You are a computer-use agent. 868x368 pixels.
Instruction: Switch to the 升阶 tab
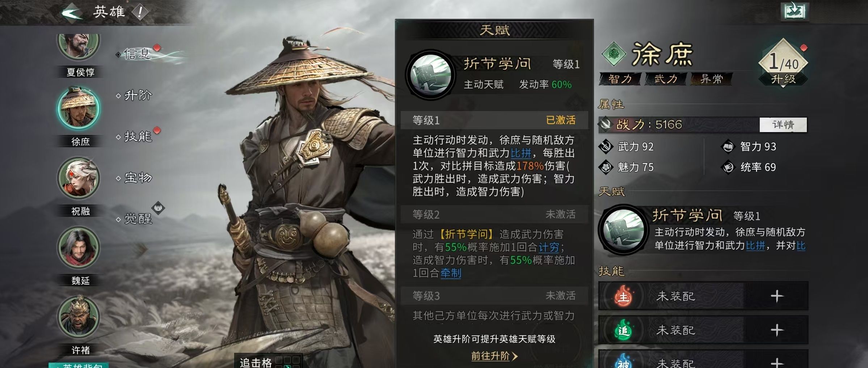pyautogui.click(x=138, y=96)
